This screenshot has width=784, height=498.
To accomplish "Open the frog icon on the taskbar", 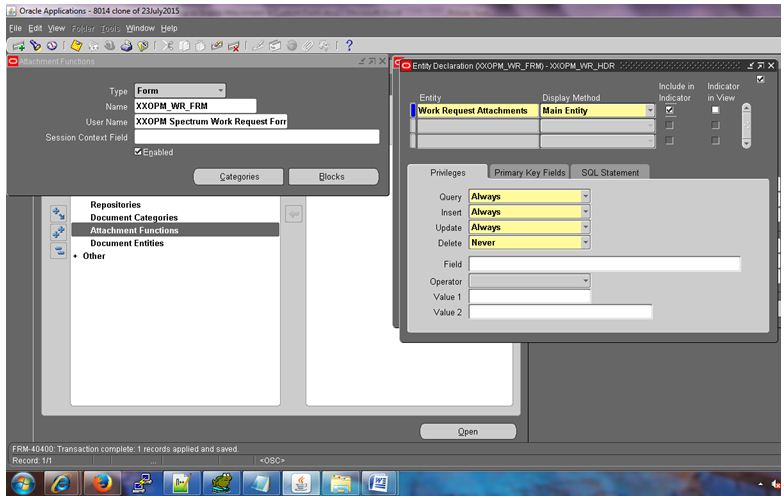I will 222,484.
